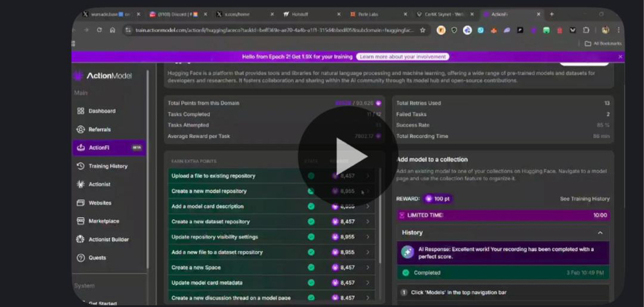The height and width of the screenshot is (307, 644).
Task: Click status check for 'Upload a file to existing repository'
Action: click(311, 175)
